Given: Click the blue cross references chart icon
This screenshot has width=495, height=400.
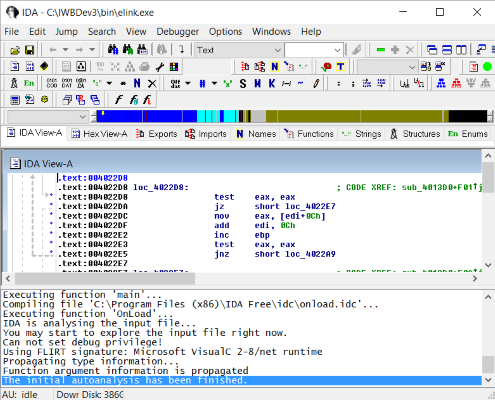Looking at the screenshot, I should [x=441, y=83].
